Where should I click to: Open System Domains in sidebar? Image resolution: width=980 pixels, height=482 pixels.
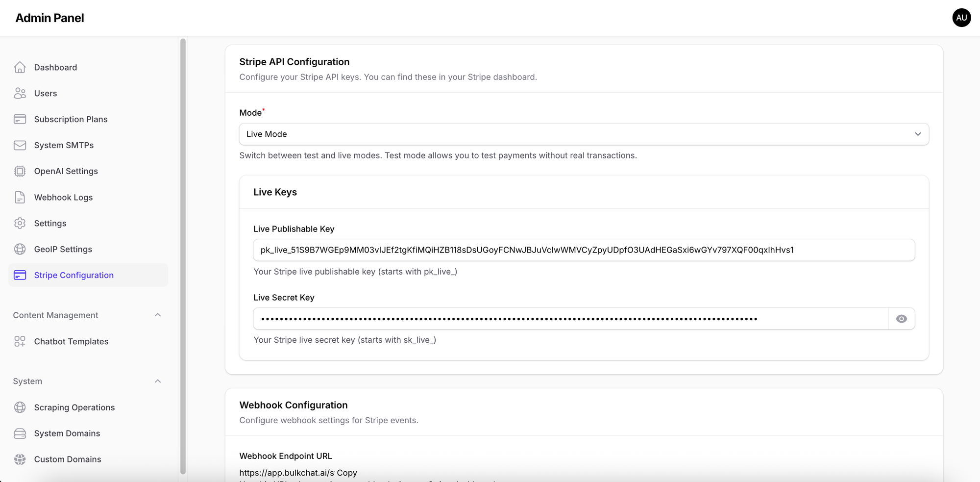pos(67,433)
